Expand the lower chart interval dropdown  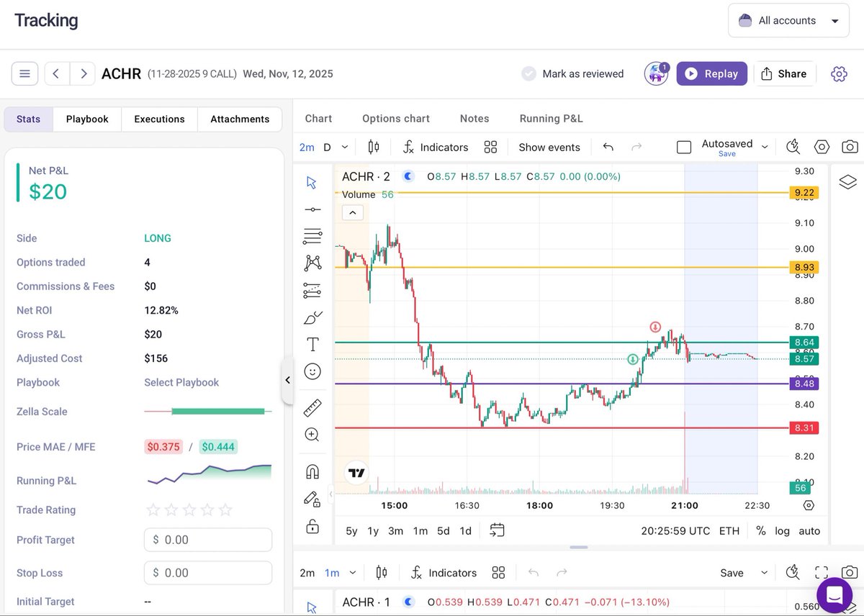click(353, 573)
